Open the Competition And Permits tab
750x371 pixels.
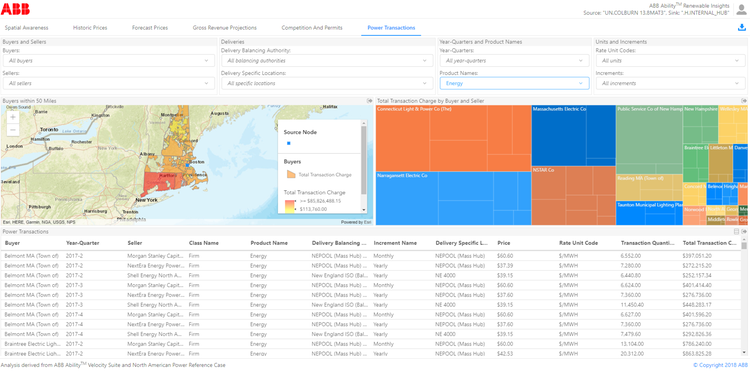click(312, 28)
